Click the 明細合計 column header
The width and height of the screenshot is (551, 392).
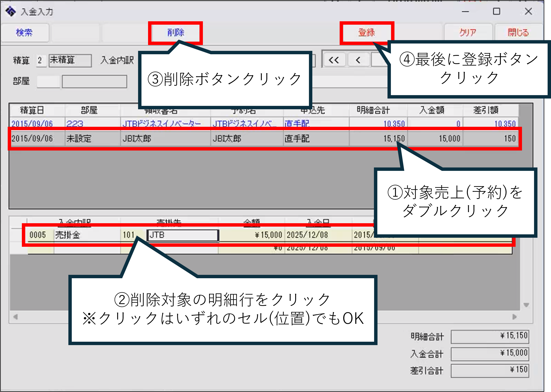tap(373, 110)
